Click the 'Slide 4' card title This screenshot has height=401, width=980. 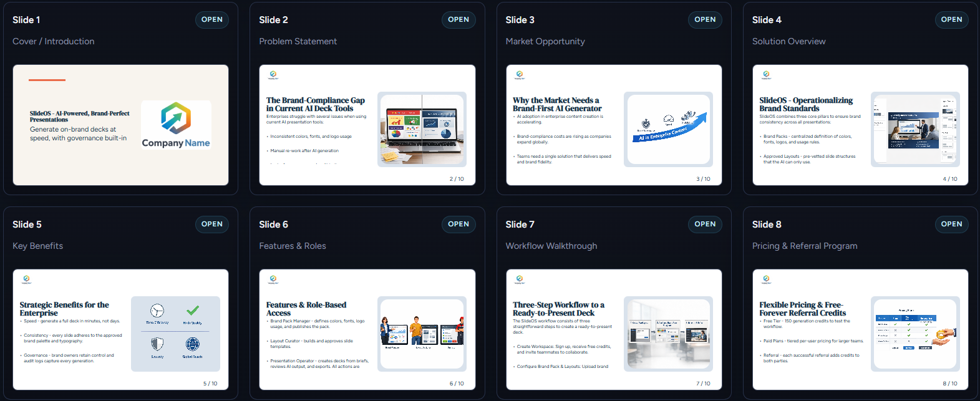767,20
